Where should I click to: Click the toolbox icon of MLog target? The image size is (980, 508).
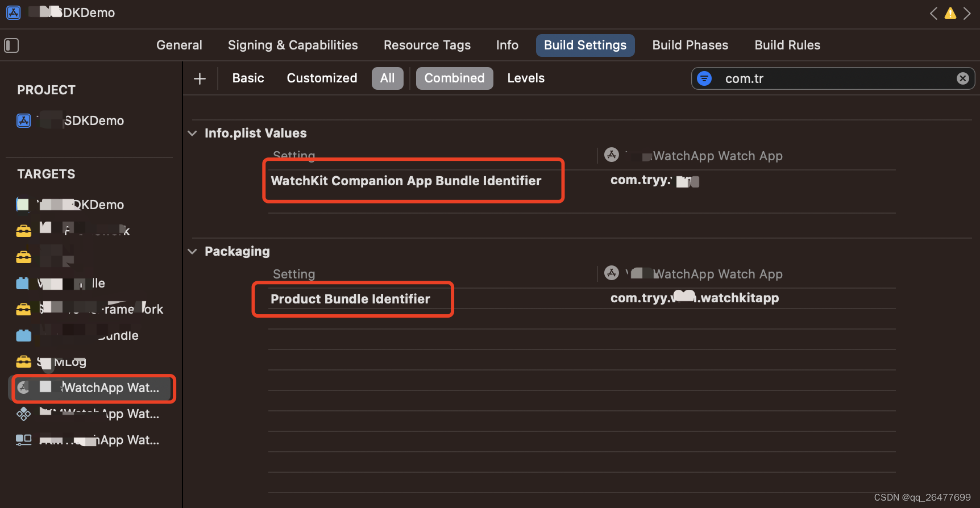[x=23, y=361]
